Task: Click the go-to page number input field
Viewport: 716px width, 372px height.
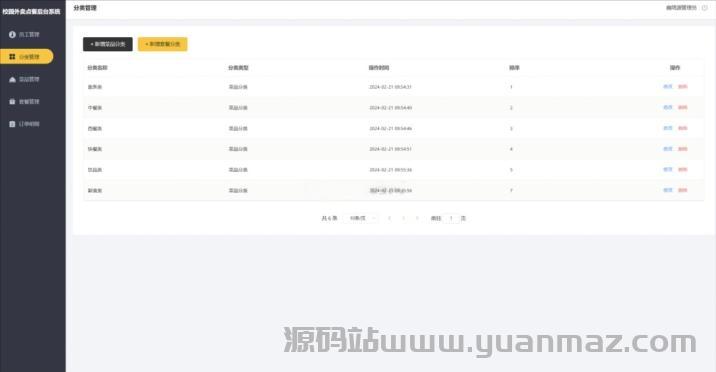Action: tap(451, 218)
